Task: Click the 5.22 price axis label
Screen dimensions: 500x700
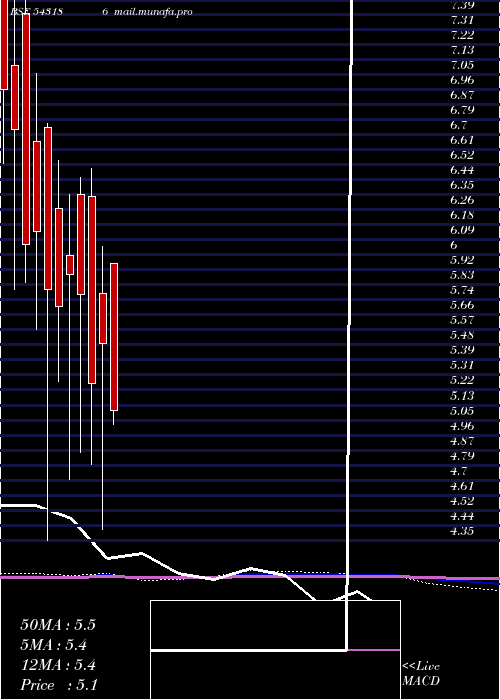Action: (462, 380)
